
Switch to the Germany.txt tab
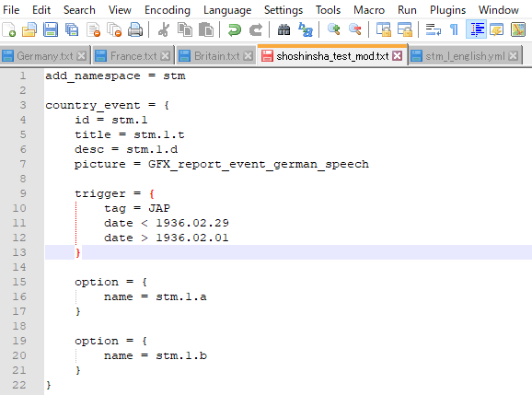click(45, 55)
